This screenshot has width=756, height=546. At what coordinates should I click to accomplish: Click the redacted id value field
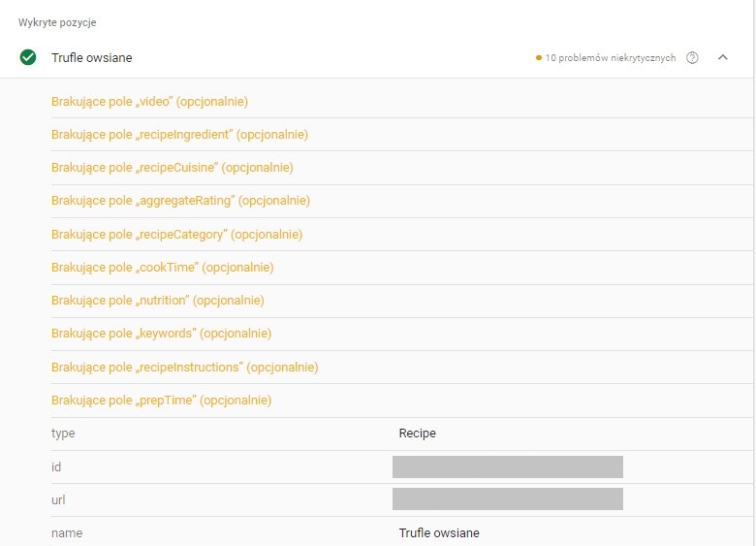pyautogui.click(x=507, y=466)
